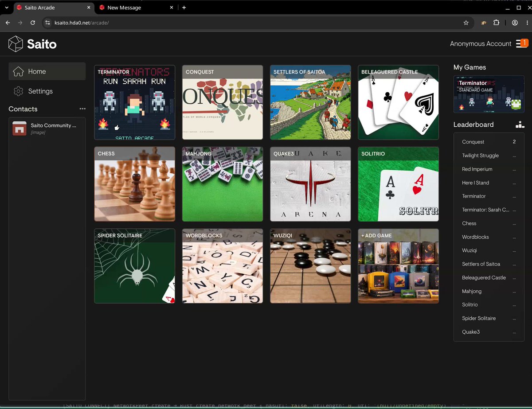Click the Saito cube logo

click(16, 44)
